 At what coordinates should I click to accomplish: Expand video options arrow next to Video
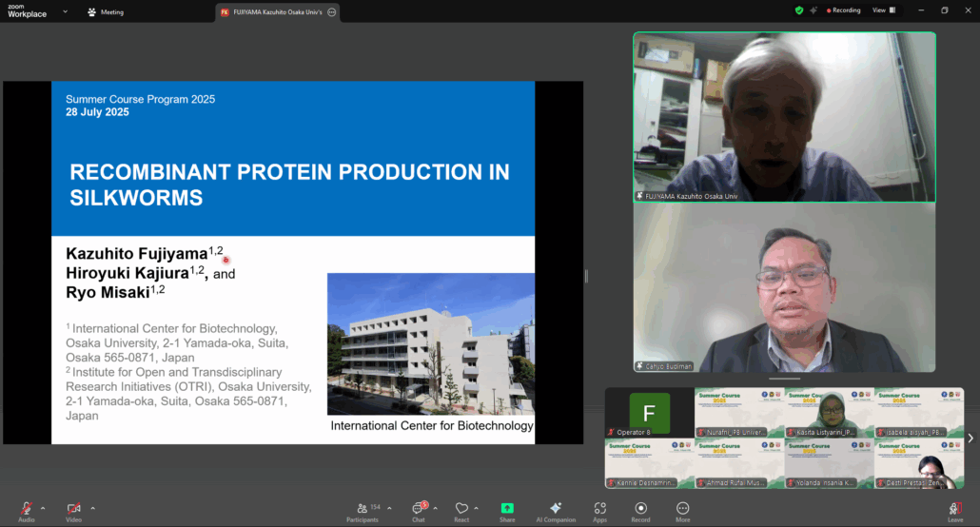pos(92,508)
